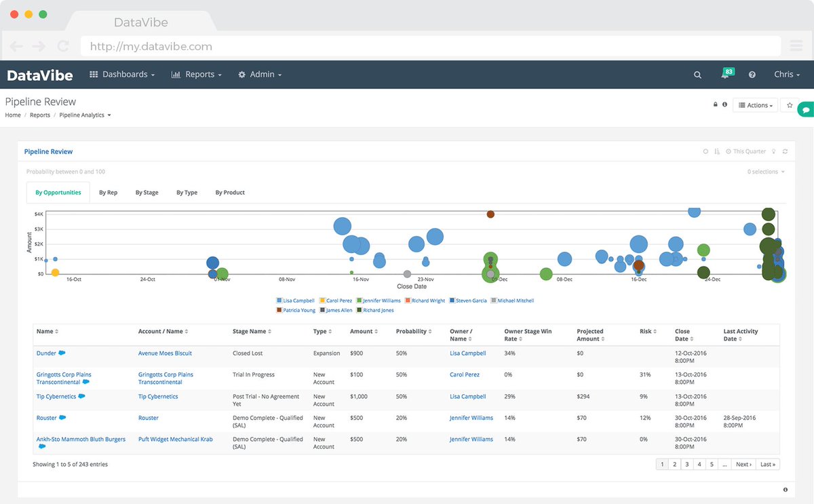Open the Dashboards dropdown menu

[x=122, y=75]
